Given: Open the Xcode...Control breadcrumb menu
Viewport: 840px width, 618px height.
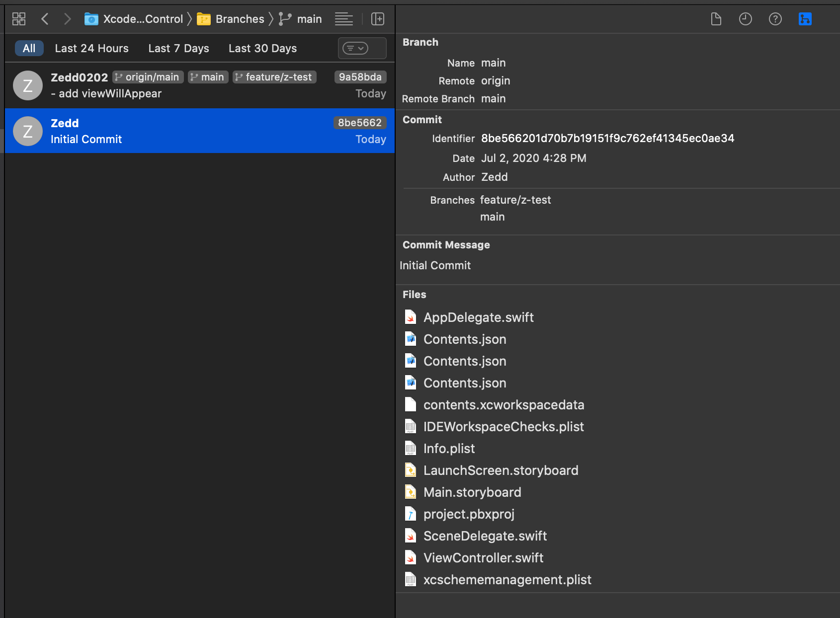Looking at the screenshot, I should pos(143,19).
